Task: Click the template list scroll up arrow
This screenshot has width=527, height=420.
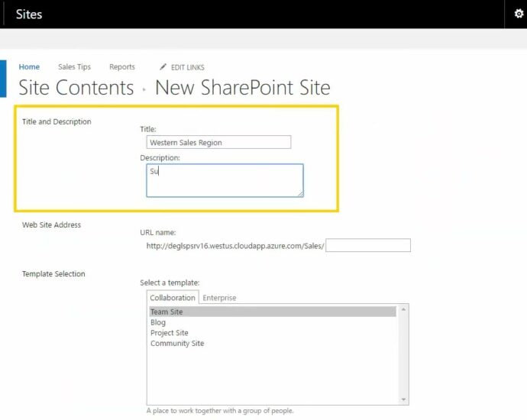Action: pos(404,310)
